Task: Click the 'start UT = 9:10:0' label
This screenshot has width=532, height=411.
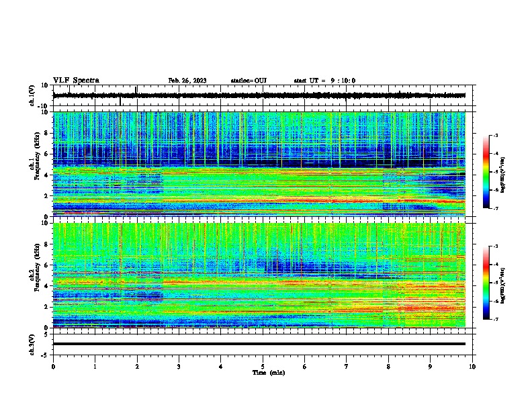Action: [x=324, y=81]
